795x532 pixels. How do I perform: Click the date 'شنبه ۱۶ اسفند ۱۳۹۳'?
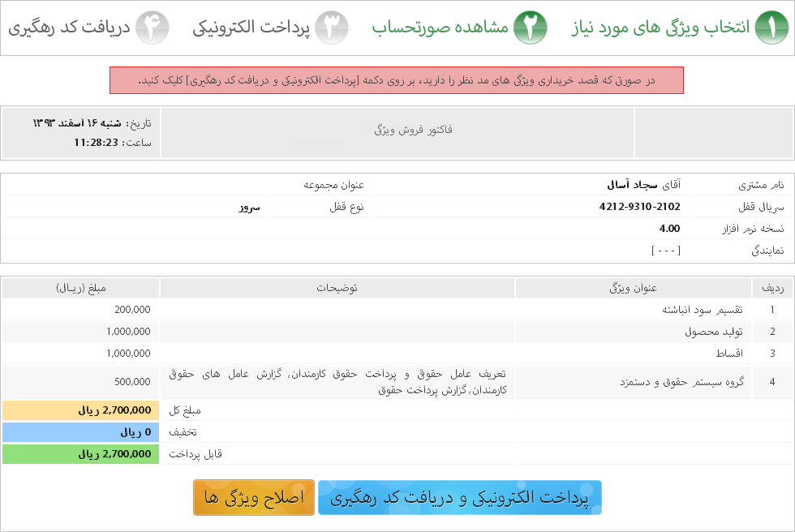tap(77, 123)
